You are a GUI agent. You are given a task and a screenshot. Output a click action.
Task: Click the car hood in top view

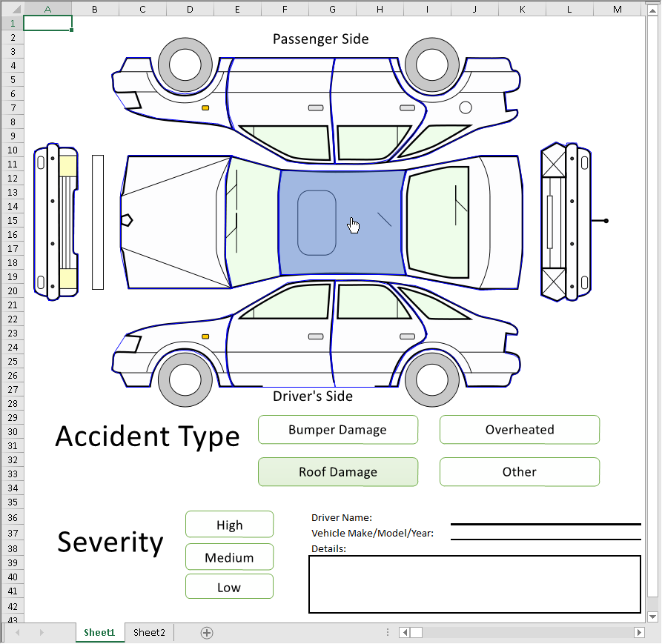174,222
